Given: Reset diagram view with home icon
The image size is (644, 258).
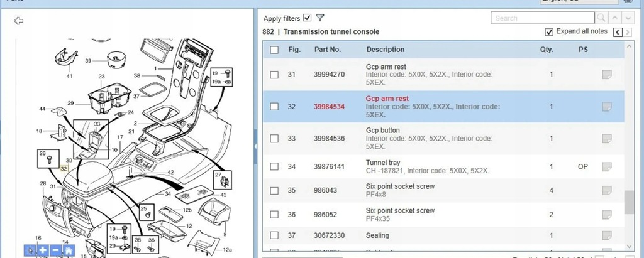Looking at the screenshot, I should (x=69, y=250).
